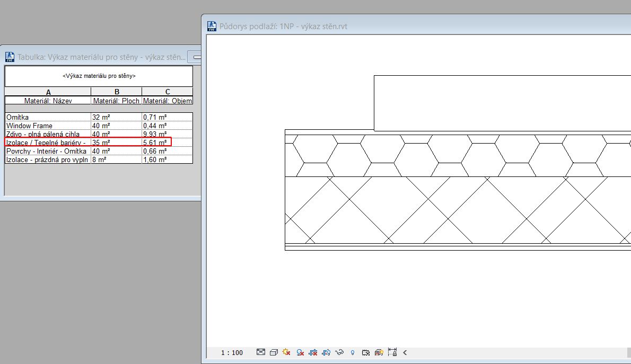Open Temporary View Properties icon
Screen dimensions: 631x364
[x=366, y=352]
